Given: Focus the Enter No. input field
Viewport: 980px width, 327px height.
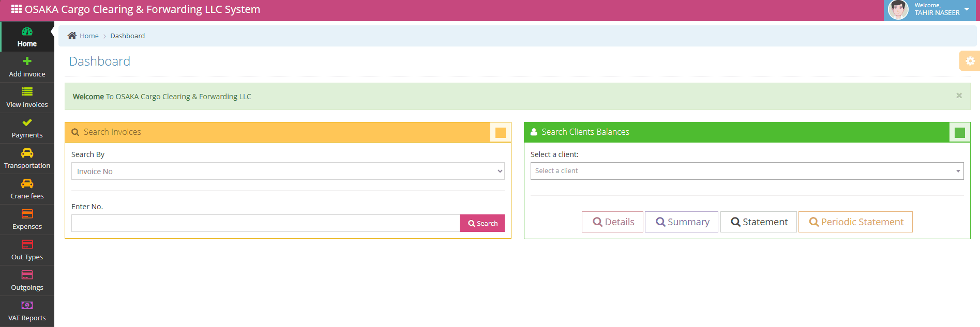Looking at the screenshot, I should point(266,223).
